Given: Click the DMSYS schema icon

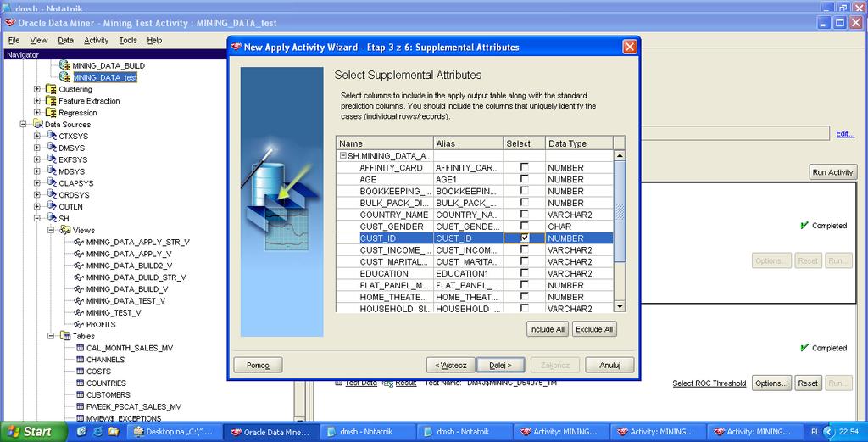Looking at the screenshot, I should pos(52,148).
